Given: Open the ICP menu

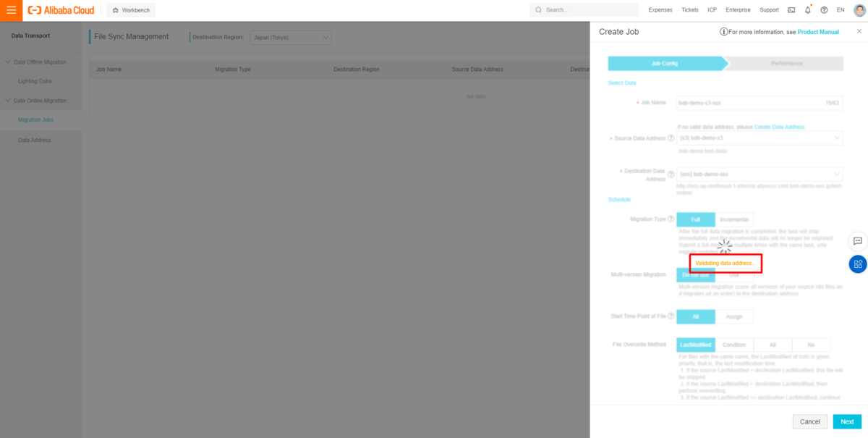Looking at the screenshot, I should [712, 10].
